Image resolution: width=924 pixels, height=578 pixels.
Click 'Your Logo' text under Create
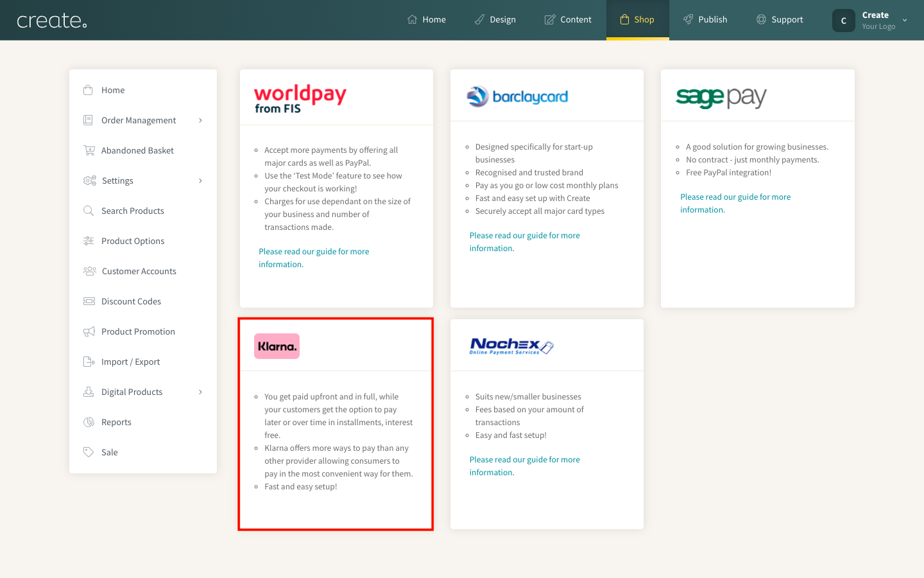[878, 26]
